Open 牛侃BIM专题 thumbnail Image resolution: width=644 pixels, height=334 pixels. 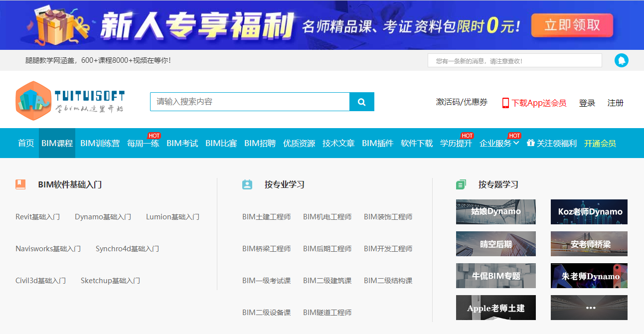[x=496, y=276]
